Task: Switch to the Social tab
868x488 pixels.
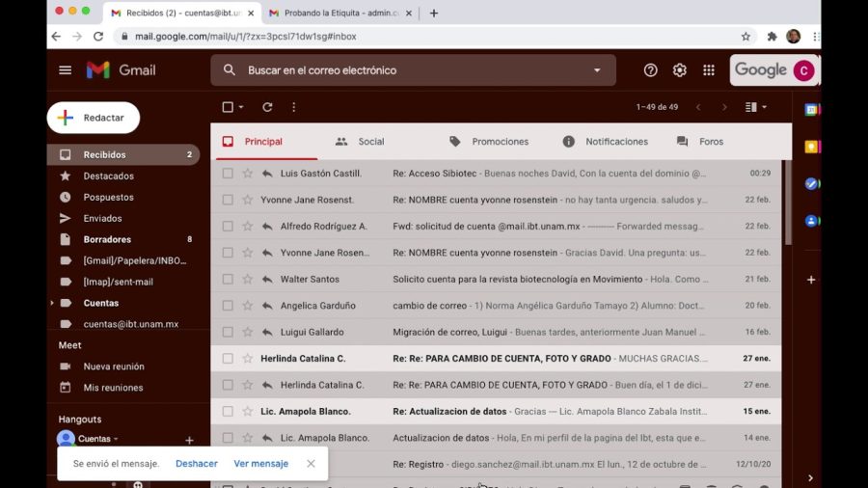Action: [370, 142]
